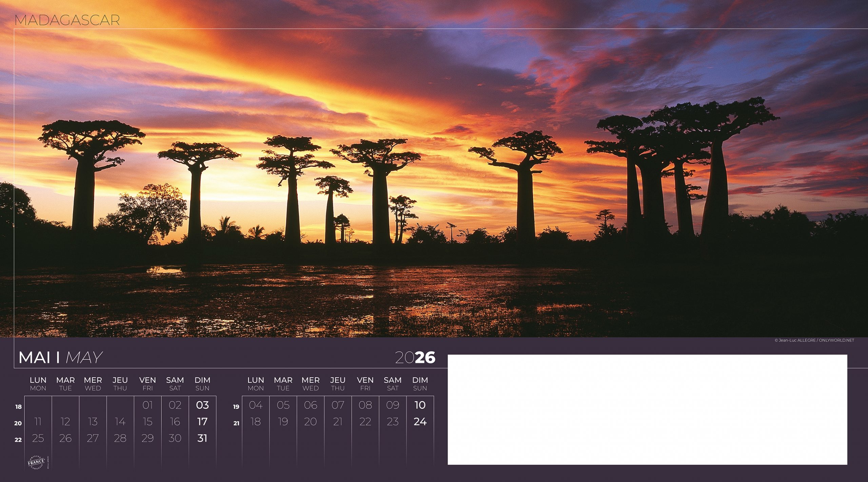Click Sunday date 24

pos(420,422)
